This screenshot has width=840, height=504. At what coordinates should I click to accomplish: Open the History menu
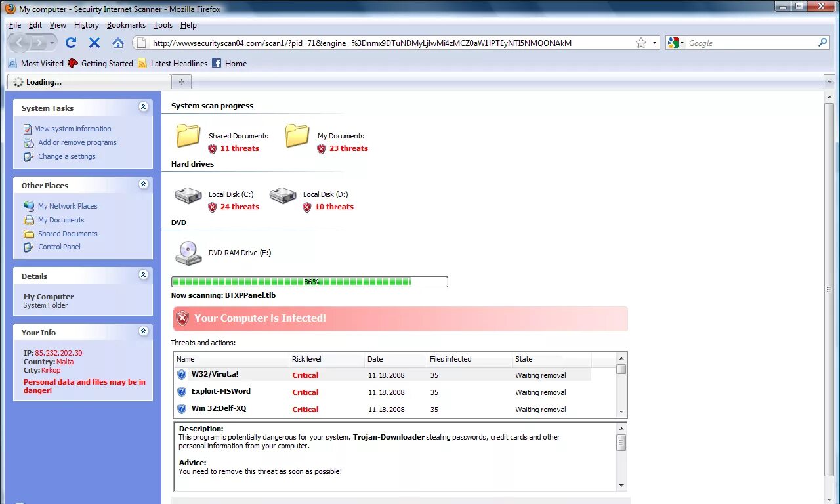[87, 25]
